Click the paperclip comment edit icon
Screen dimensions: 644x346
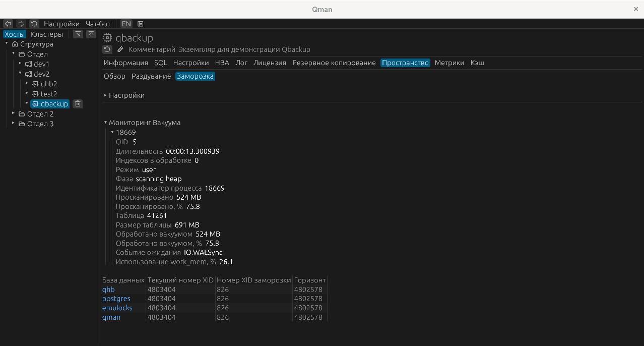click(120, 49)
